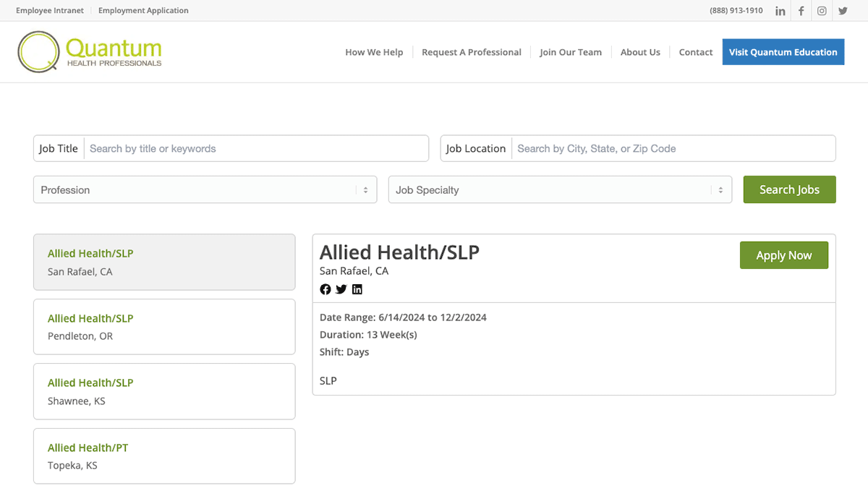This screenshot has width=868, height=491.
Task: Share the job posting on Twitter
Action: click(x=341, y=289)
